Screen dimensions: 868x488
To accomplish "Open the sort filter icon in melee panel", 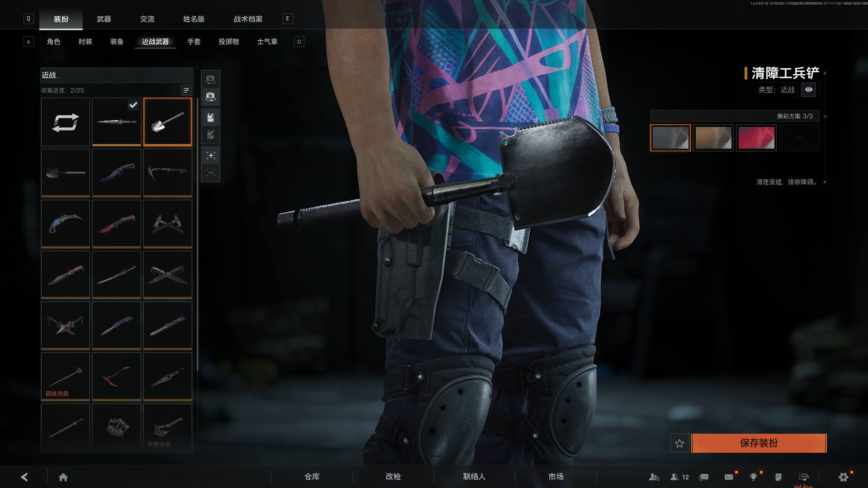I will coord(186,90).
